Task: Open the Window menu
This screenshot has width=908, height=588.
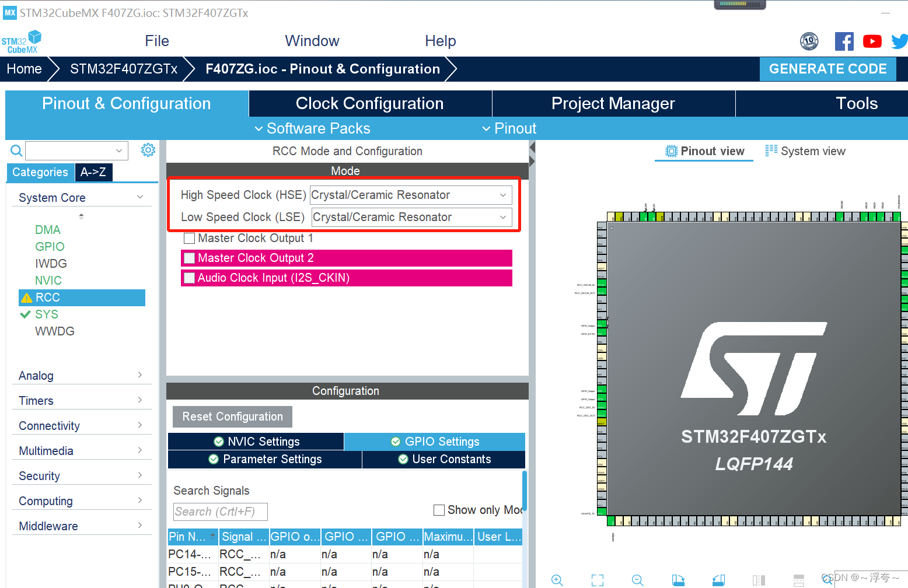Action: pos(312,41)
